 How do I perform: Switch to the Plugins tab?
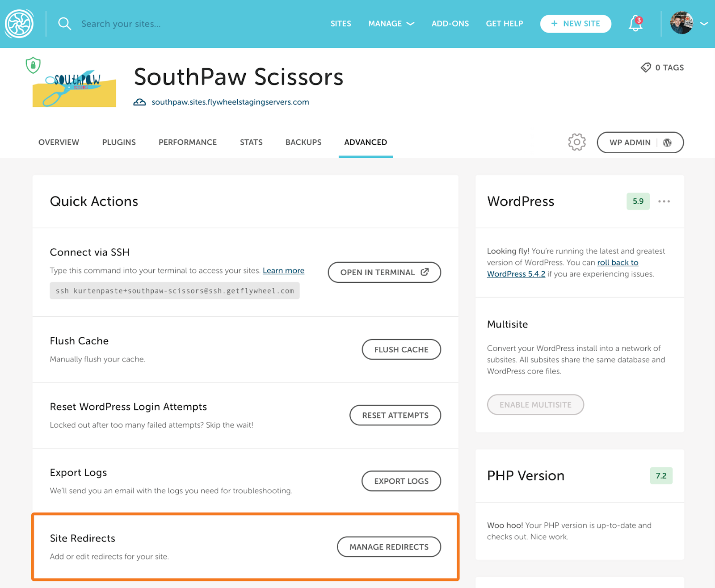pyautogui.click(x=119, y=142)
